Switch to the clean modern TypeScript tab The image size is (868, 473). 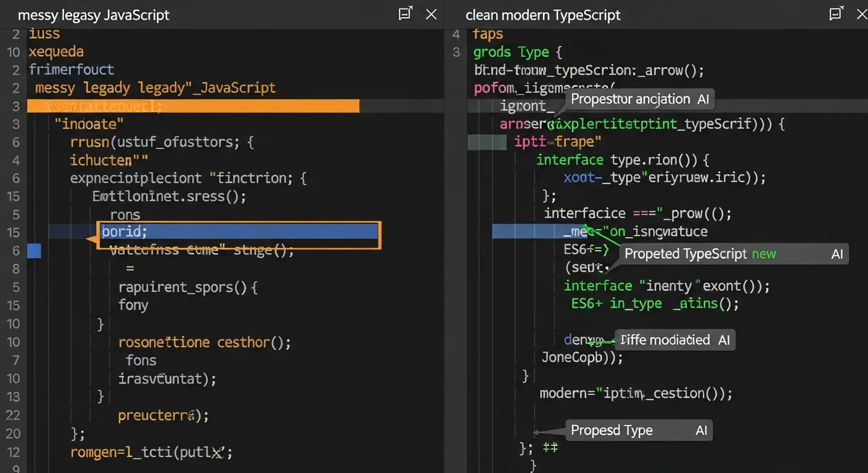542,15
